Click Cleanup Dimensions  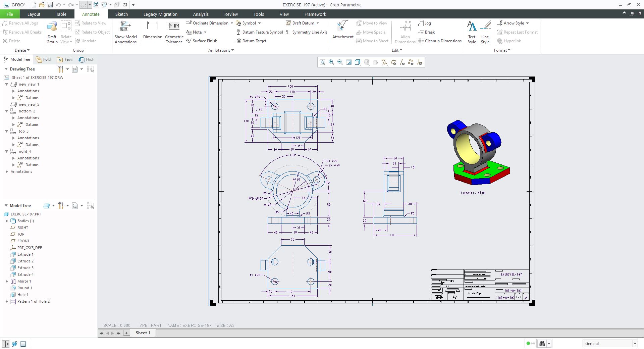pos(440,41)
